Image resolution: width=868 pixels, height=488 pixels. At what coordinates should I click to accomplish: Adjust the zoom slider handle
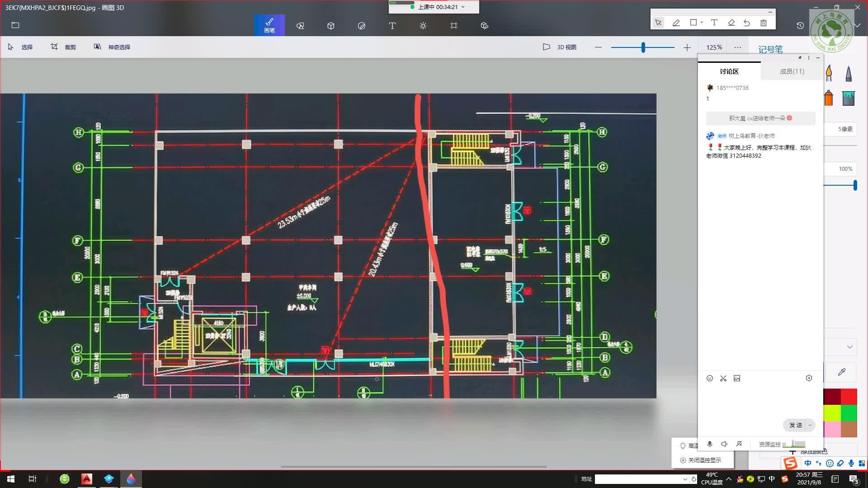643,47
